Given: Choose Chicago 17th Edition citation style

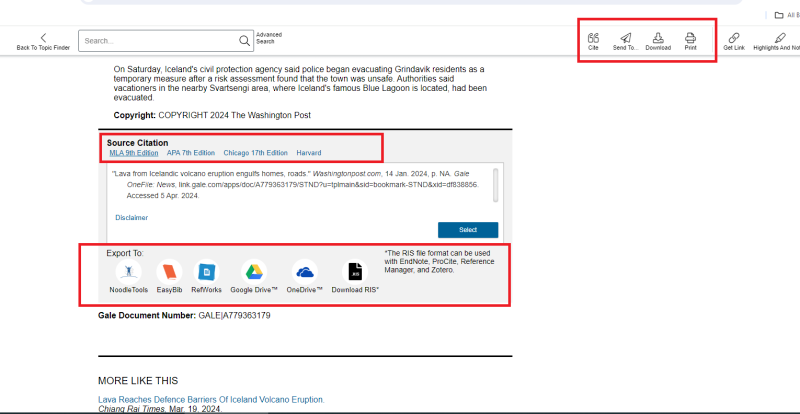Looking at the screenshot, I should (x=255, y=153).
